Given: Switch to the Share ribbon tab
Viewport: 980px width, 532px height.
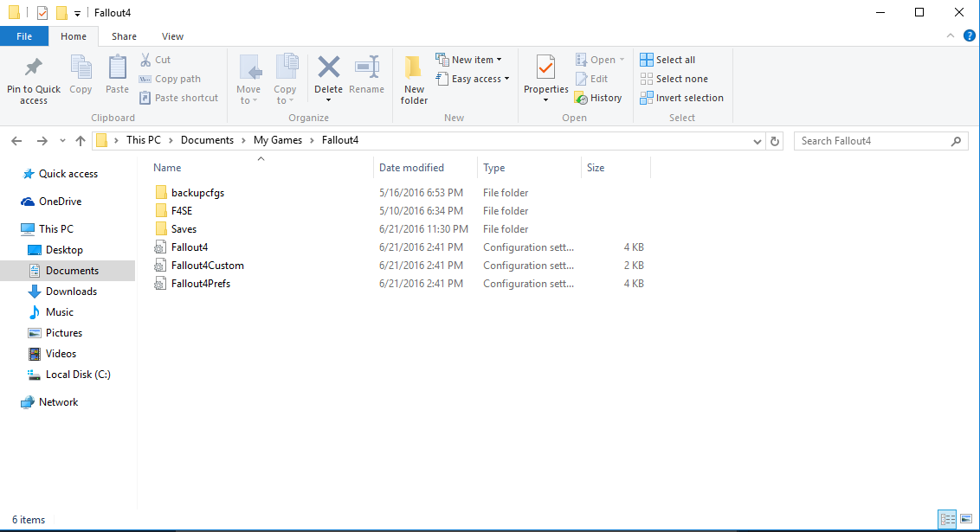Looking at the screenshot, I should pyautogui.click(x=124, y=36).
